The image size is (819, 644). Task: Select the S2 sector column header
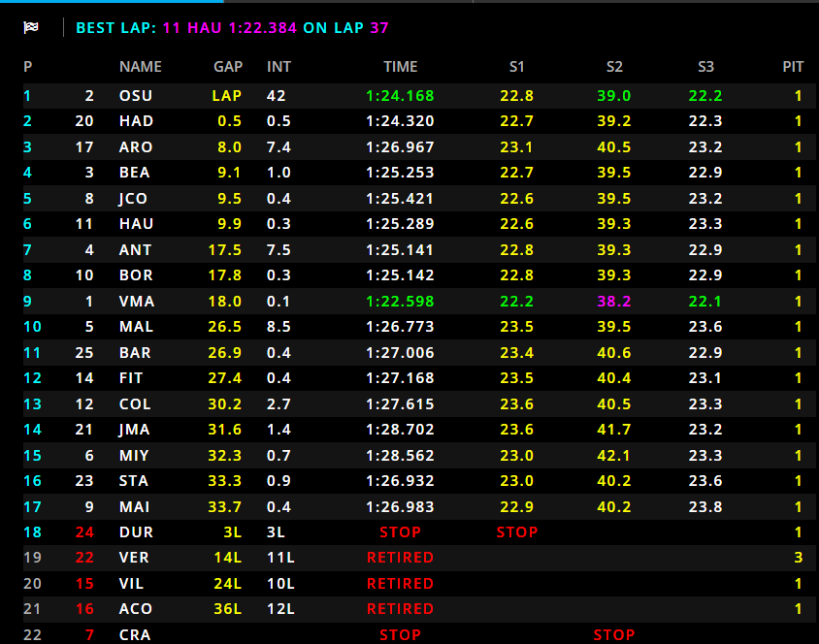click(x=614, y=67)
